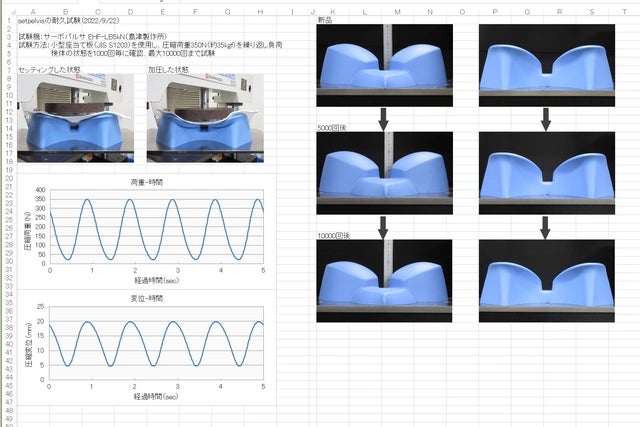Click the arrow above left 10000回後 photo

(383, 227)
